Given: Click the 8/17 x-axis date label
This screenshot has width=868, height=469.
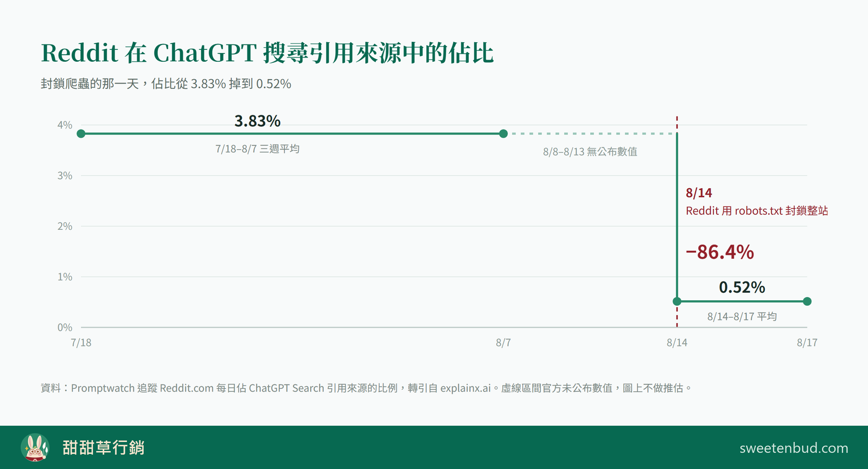Looking at the screenshot, I should 807,343.
